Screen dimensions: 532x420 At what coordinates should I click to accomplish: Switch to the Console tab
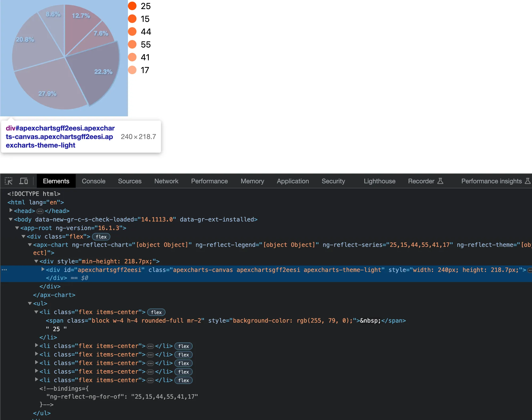click(94, 181)
